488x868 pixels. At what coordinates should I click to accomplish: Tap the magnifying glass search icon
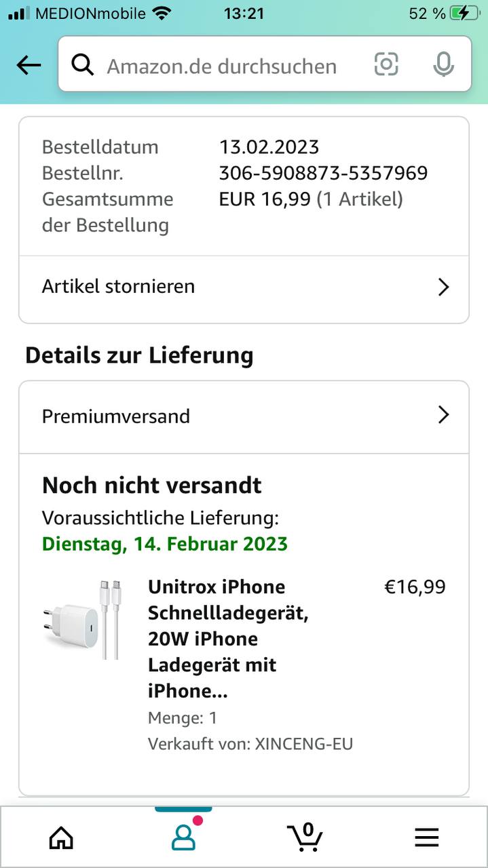pyautogui.click(x=82, y=65)
